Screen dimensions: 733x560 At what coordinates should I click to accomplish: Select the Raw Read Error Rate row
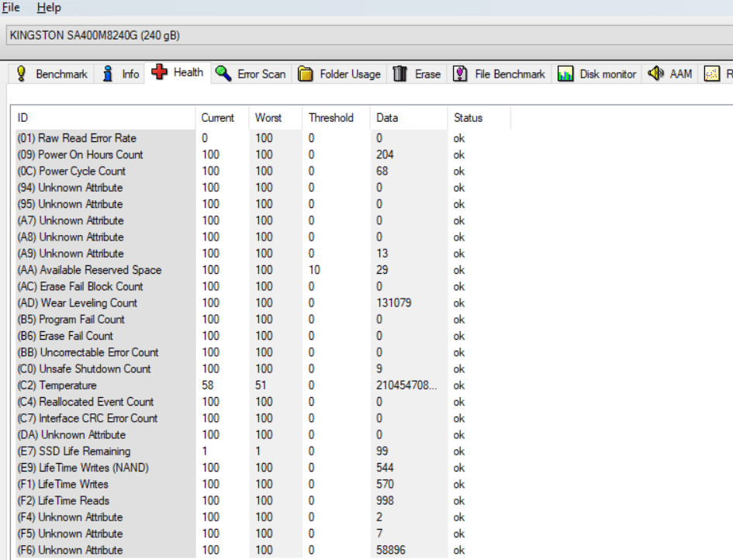(262, 138)
